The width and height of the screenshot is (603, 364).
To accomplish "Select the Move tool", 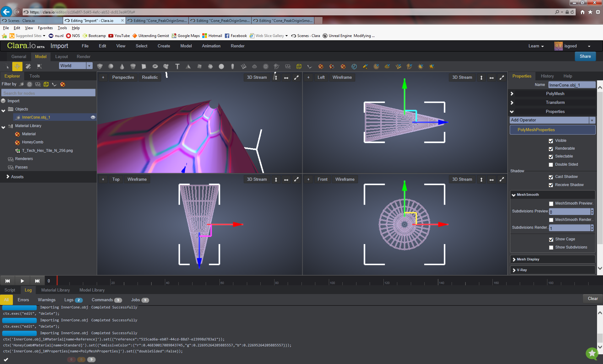I will point(17,67).
